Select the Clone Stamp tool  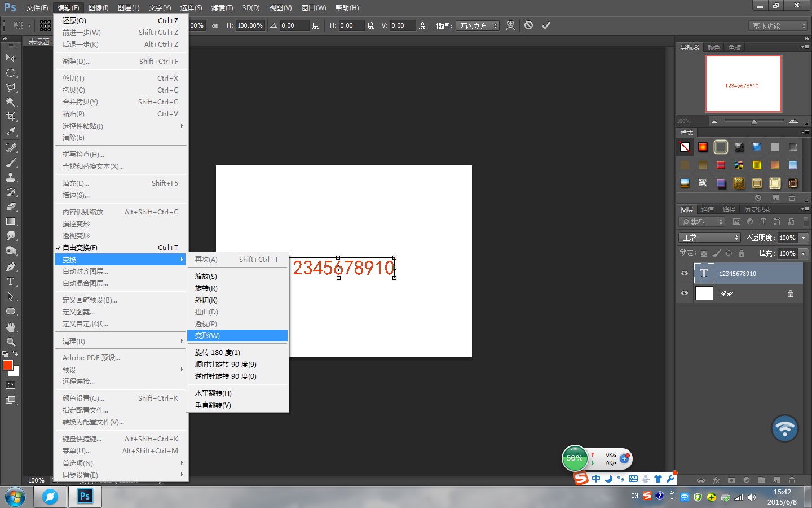(11, 177)
